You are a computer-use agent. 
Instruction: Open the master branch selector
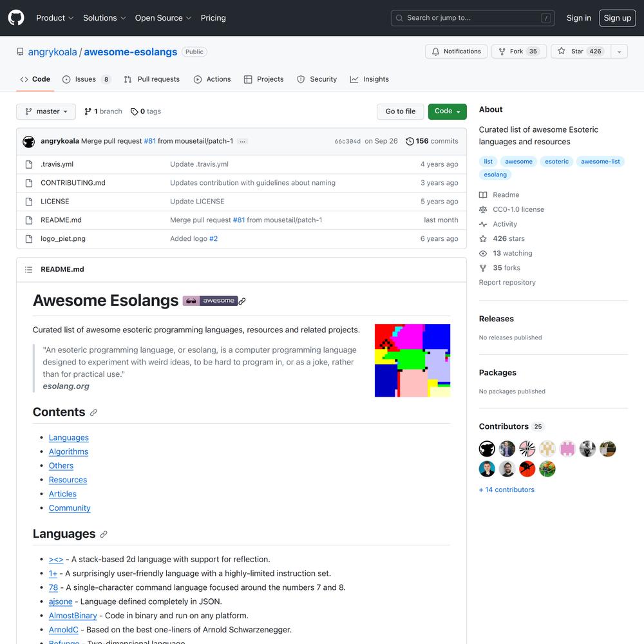pos(46,111)
